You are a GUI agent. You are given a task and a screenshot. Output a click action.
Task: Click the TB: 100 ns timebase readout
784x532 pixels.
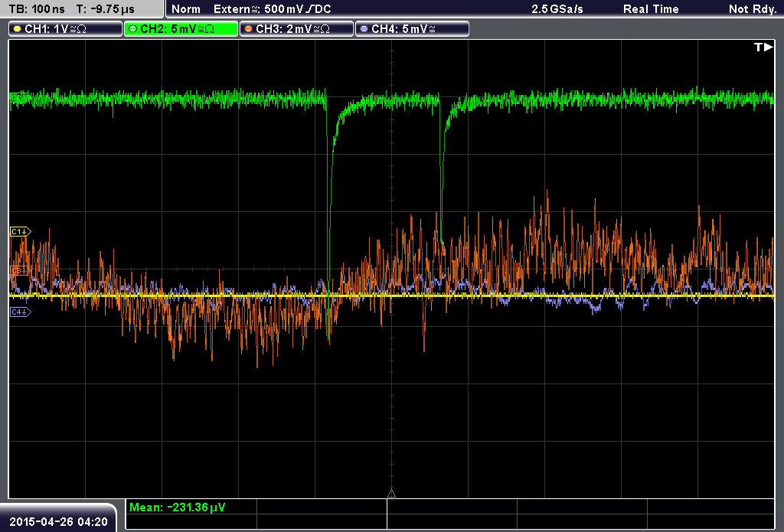tap(37, 9)
